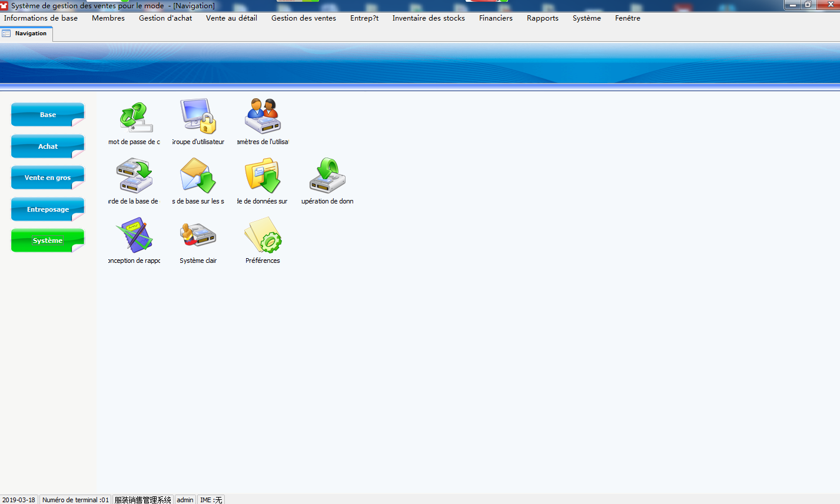Open the Membres menu
840x504 pixels.
(108, 18)
